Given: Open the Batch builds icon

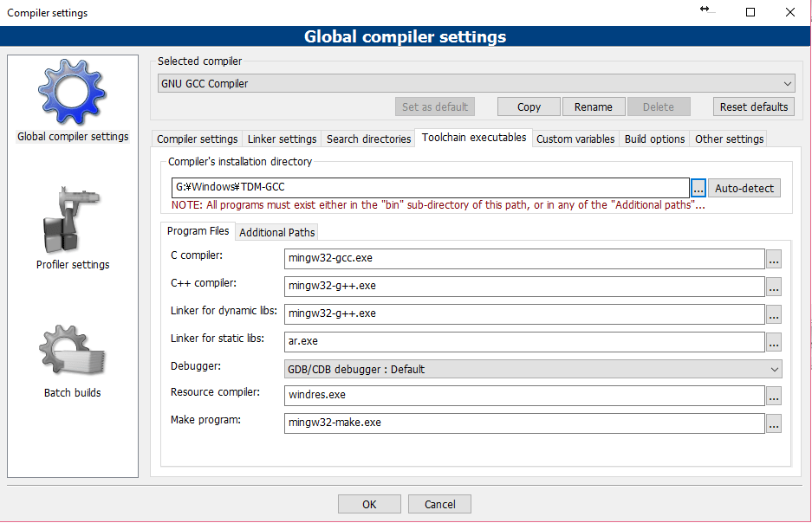Looking at the screenshot, I should pos(72,350).
